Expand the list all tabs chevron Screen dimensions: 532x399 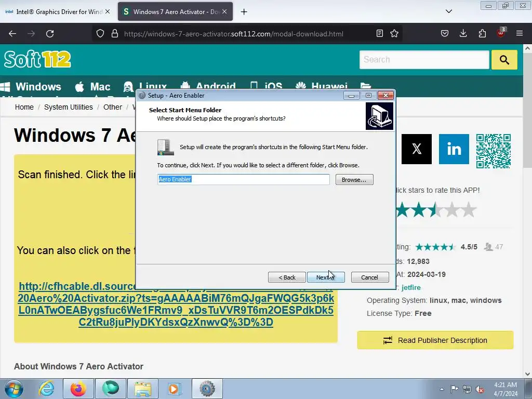449,11
